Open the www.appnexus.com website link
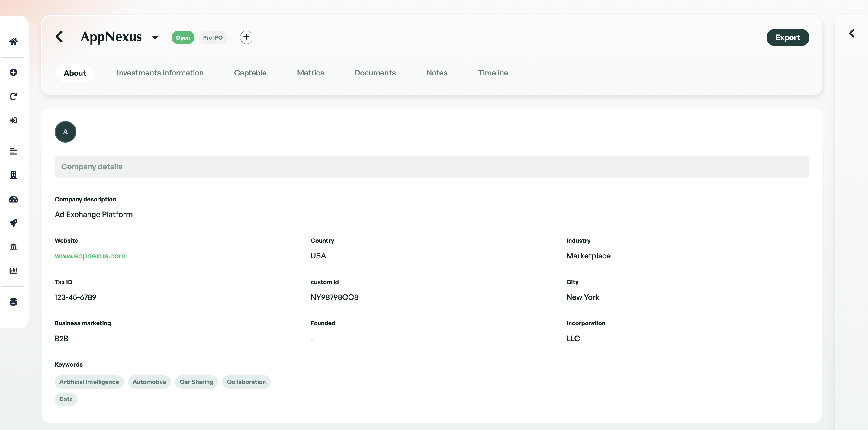This screenshot has height=430, width=868. click(x=90, y=256)
